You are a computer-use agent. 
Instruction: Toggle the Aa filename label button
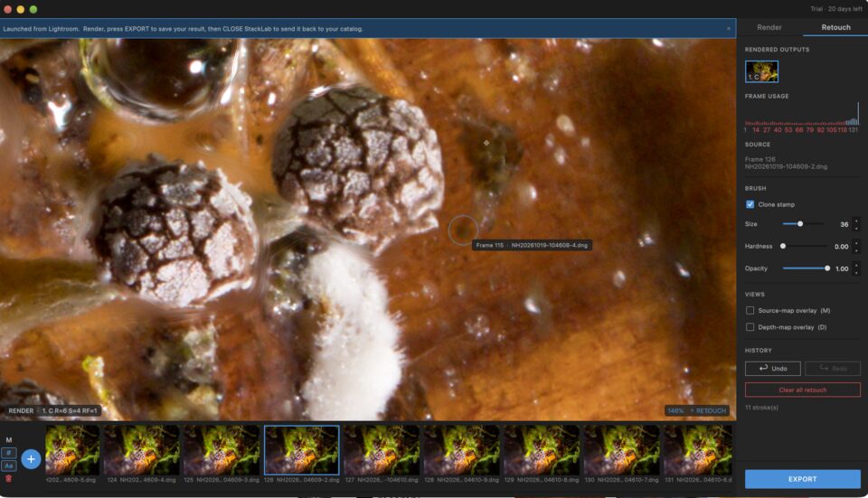click(9, 465)
